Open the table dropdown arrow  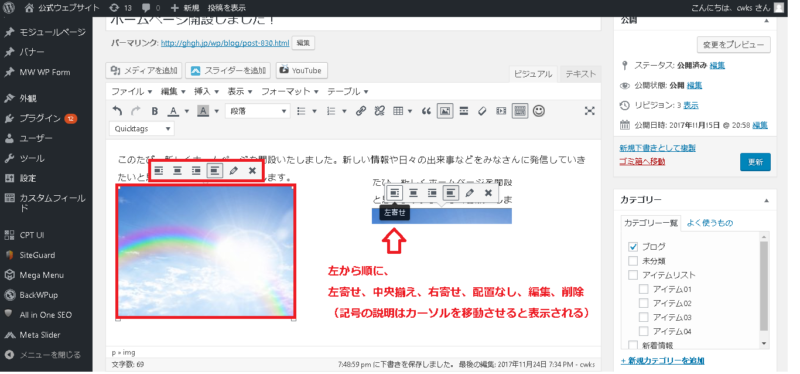[410, 111]
